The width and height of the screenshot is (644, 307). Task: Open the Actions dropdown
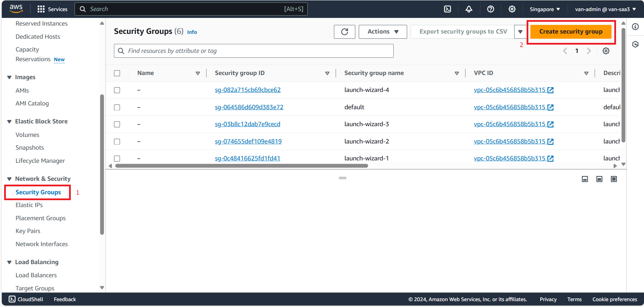(383, 32)
